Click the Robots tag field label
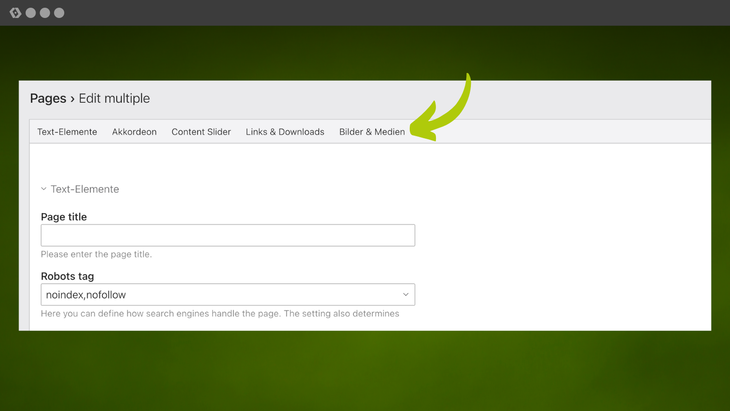 [x=68, y=276]
